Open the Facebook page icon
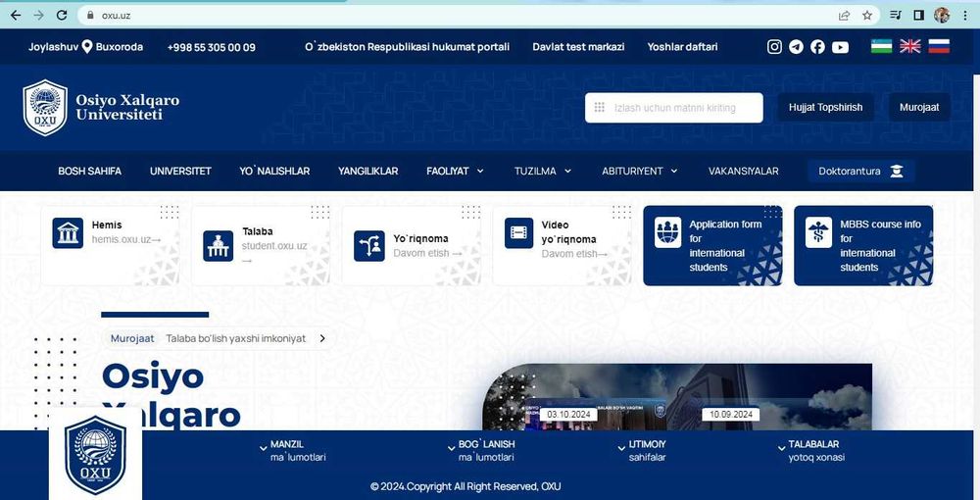The width and height of the screenshot is (980, 500). (817, 47)
